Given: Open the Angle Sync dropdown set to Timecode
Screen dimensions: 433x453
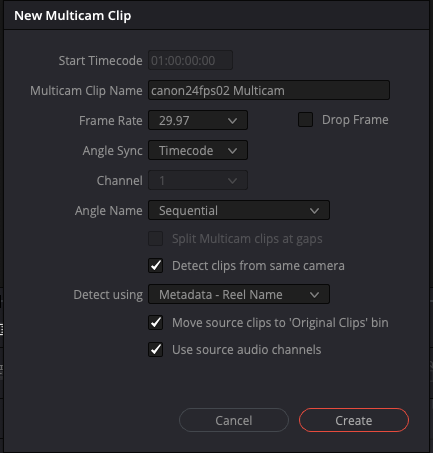Looking at the screenshot, I should coord(198,150).
